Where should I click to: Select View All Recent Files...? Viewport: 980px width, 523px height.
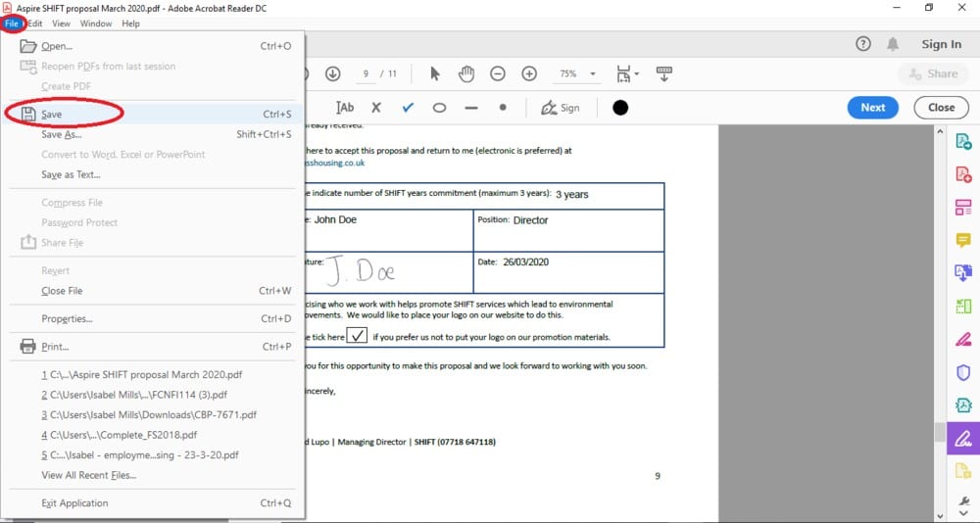point(155,475)
